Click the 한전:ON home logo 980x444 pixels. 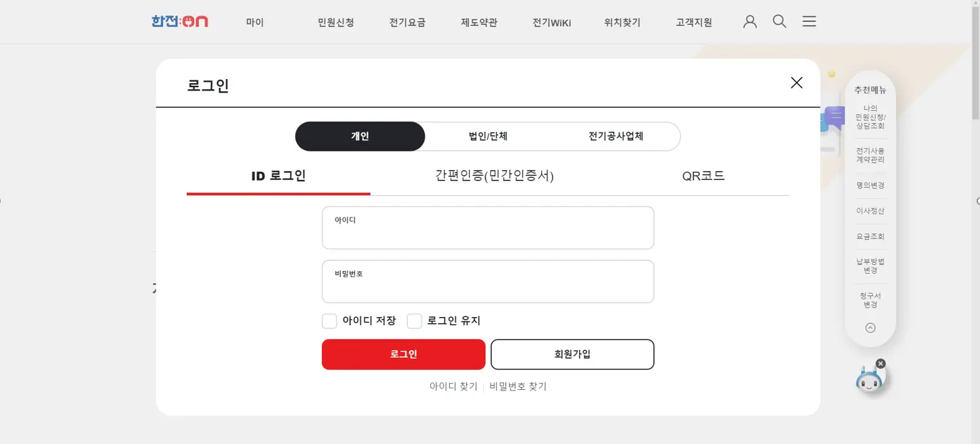[179, 21]
